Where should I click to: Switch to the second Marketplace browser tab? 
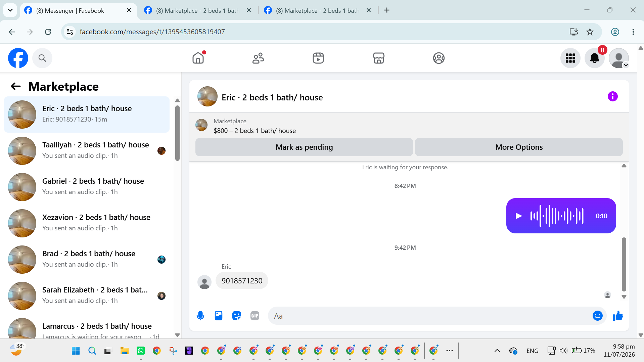pos(198,10)
